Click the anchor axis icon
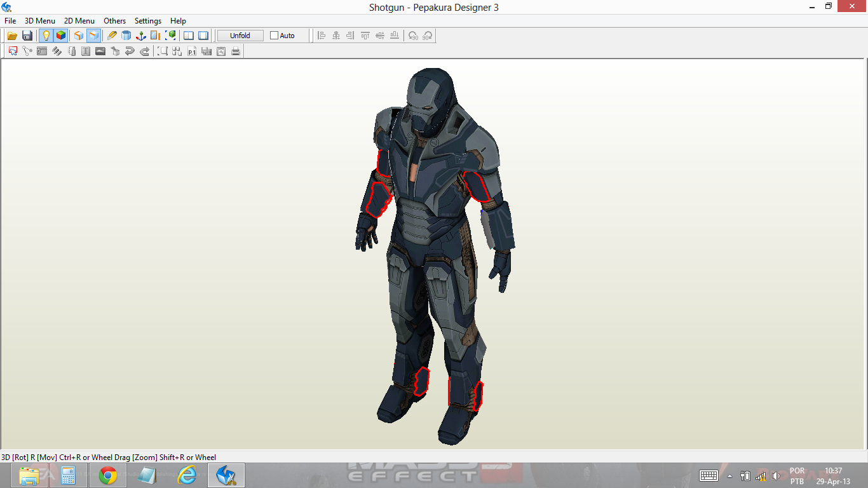Viewport: 868px width, 488px height. [x=141, y=36]
